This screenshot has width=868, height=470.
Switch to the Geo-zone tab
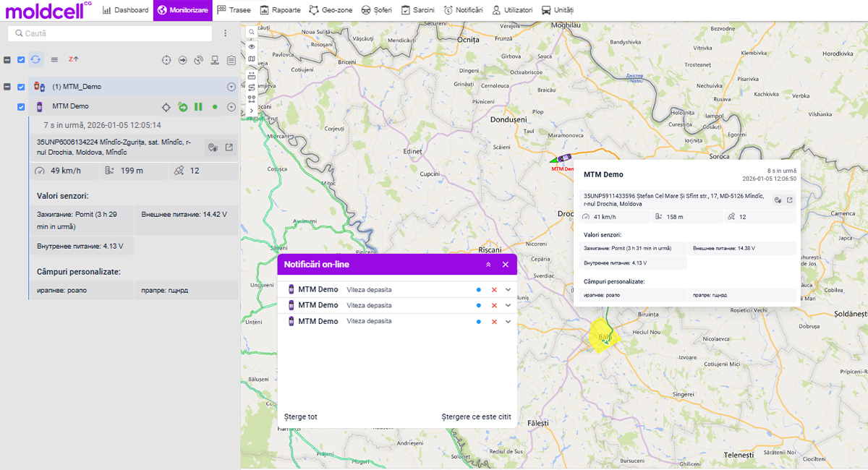[333, 10]
